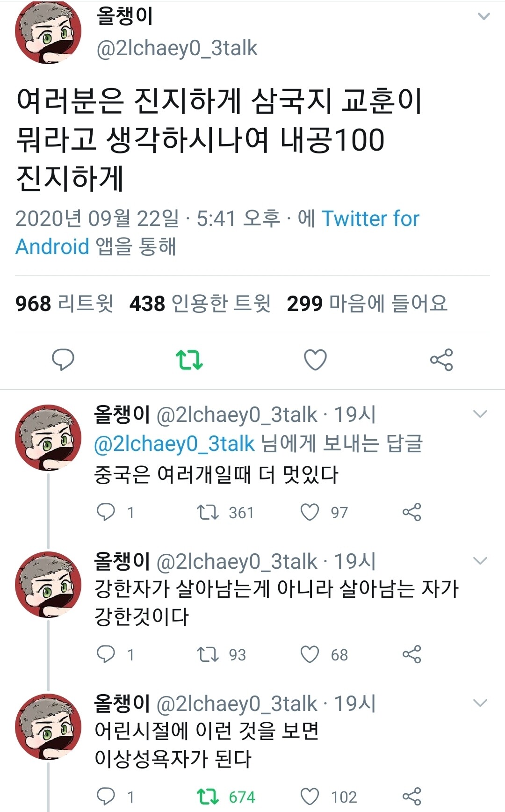The height and width of the screenshot is (812, 505).
Task: Reply to the main tweet via speech bubble icon
Action: [x=63, y=360]
